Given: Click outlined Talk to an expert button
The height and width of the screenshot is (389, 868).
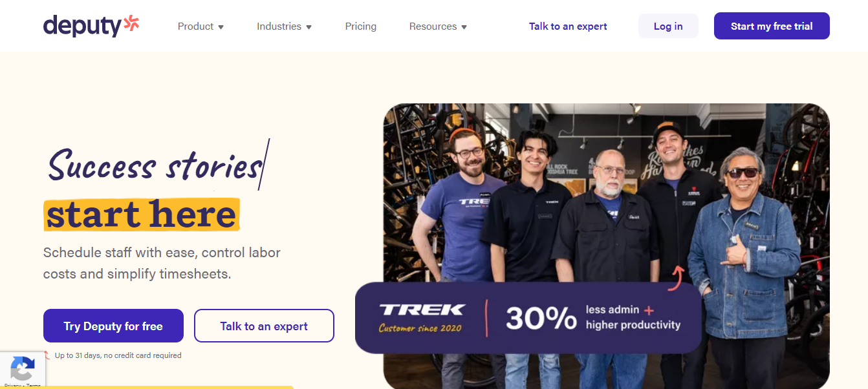Looking at the screenshot, I should click(x=264, y=326).
